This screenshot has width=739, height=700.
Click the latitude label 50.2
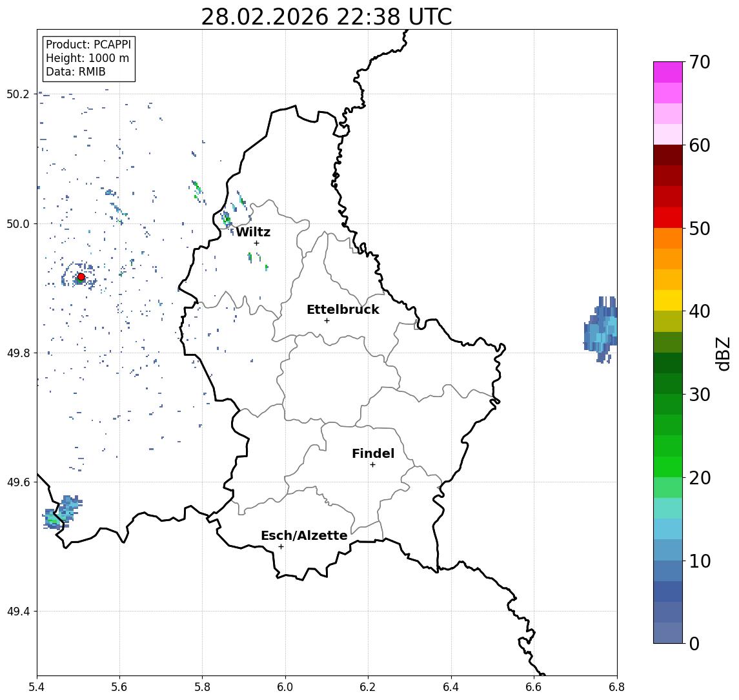[x=18, y=94]
